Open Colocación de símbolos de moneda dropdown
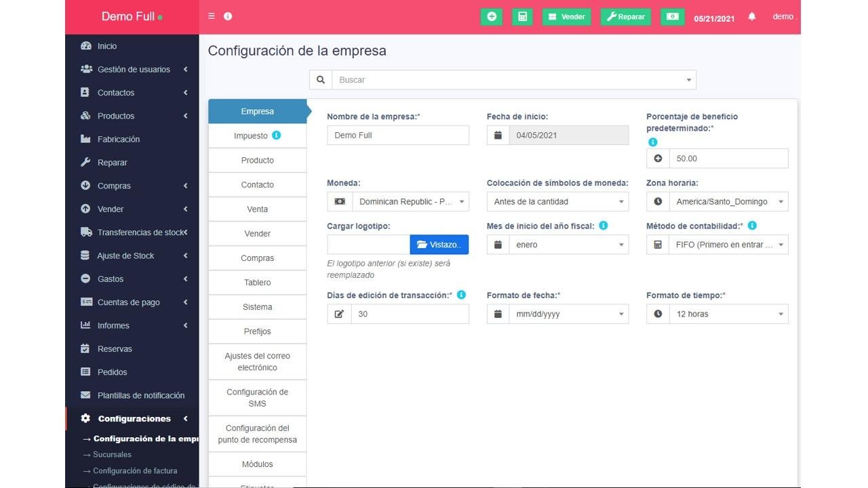The image size is (868, 488). 557,202
